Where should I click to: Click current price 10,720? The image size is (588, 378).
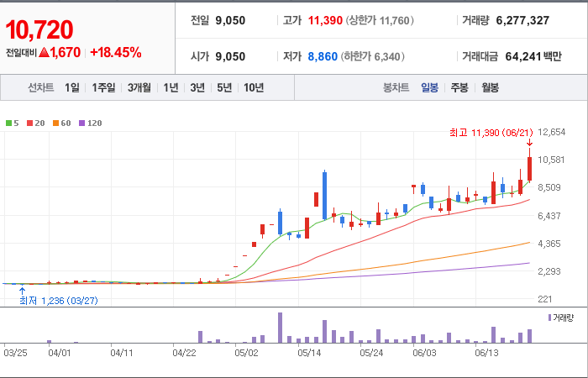tap(39, 29)
